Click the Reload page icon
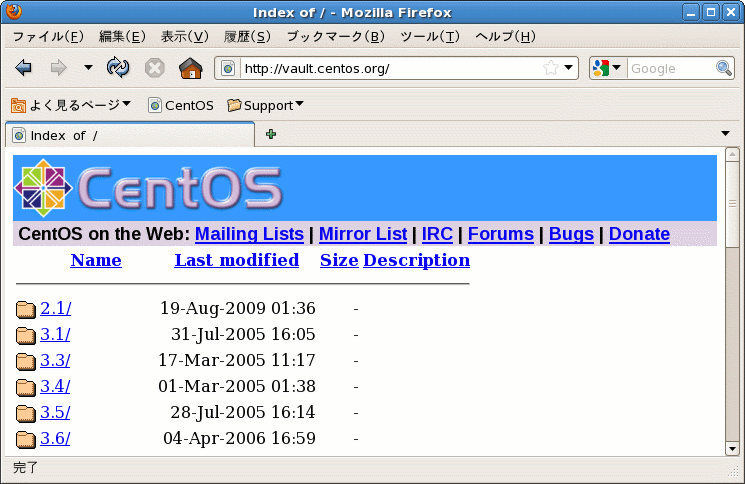The width and height of the screenshot is (745, 484). pyautogui.click(x=118, y=68)
